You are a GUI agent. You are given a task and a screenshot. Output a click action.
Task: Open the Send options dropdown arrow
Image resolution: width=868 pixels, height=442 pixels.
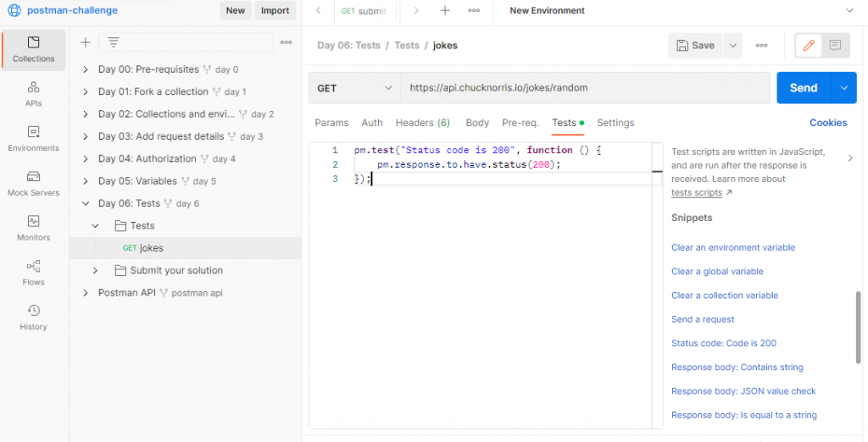pos(844,88)
